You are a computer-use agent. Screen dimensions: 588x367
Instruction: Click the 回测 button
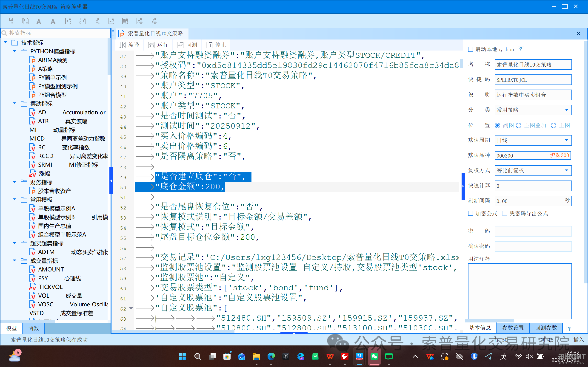[x=187, y=45]
